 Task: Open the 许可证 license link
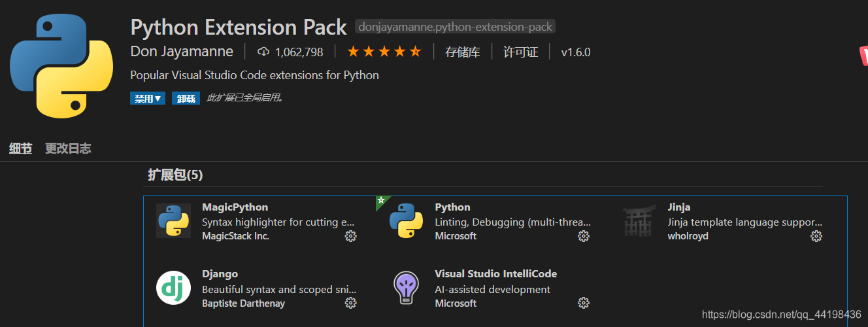pyautogui.click(x=521, y=52)
